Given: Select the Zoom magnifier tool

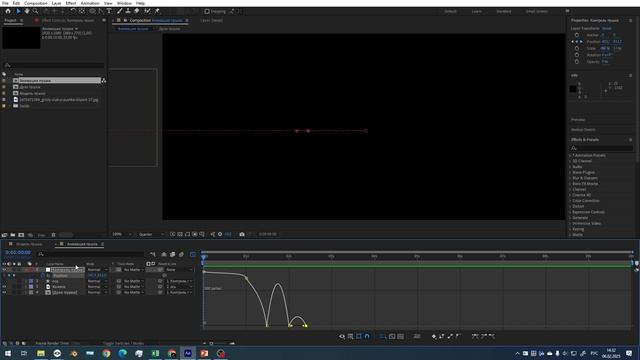Looking at the screenshot, I should pyautogui.click(x=36, y=11).
